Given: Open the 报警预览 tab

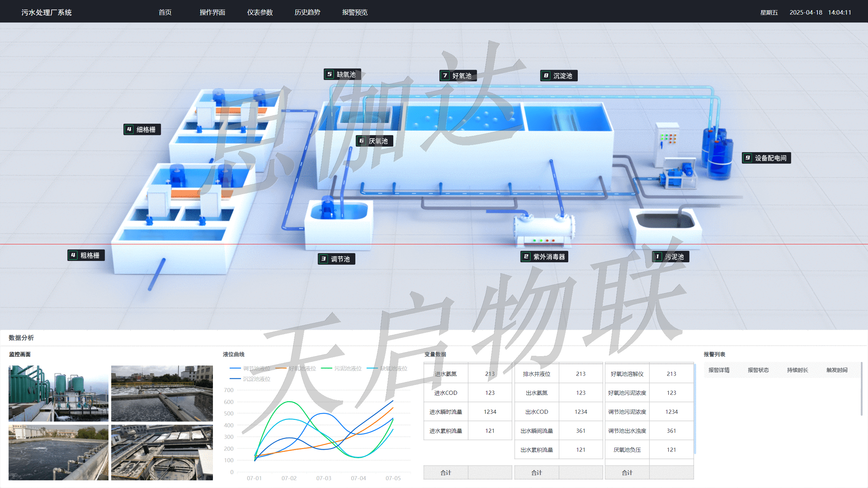Looking at the screenshot, I should coord(355,12).
